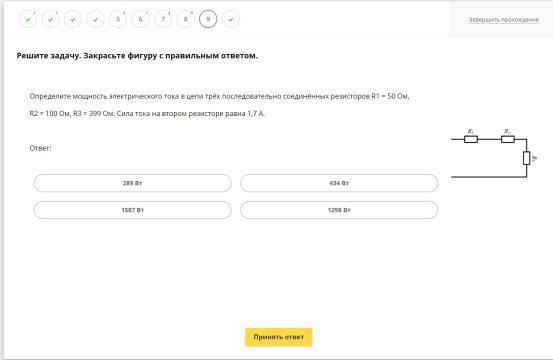Go to third checked question circle

pos(73,19)
